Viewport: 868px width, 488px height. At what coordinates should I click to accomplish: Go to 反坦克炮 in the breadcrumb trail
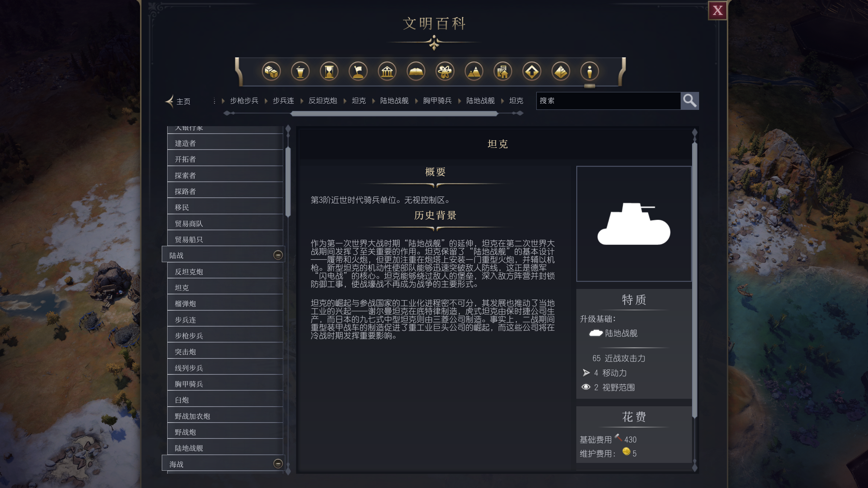323,101
